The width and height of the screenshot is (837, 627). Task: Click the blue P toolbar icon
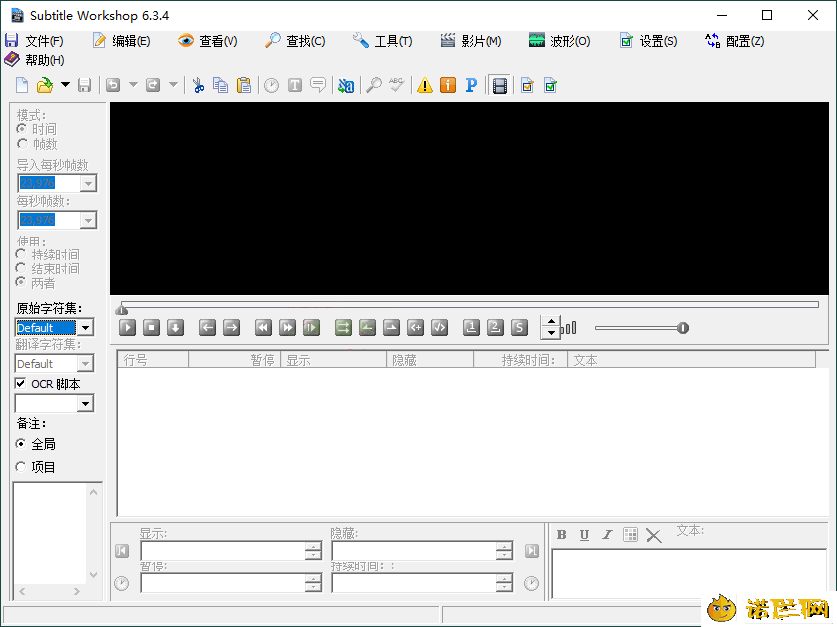[471, 85]
